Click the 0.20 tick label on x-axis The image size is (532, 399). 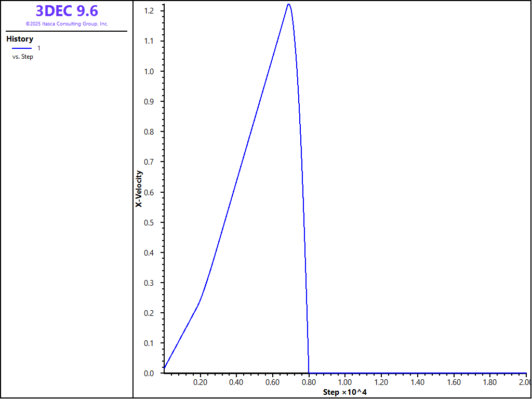[x=200, y=382]
